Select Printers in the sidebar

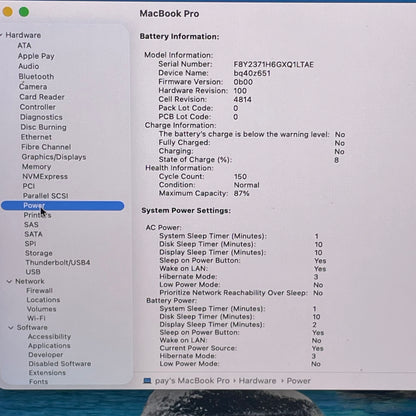pos(37,215)
